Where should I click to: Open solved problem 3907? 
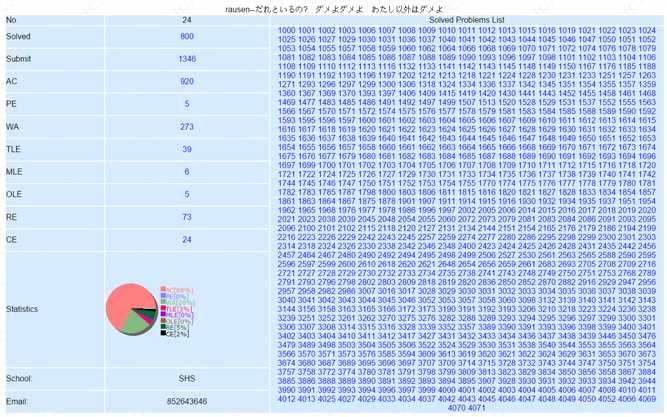coord(487,381)
